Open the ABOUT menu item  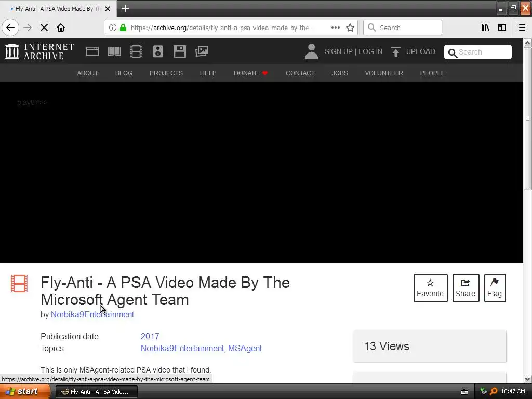[87, 73]
